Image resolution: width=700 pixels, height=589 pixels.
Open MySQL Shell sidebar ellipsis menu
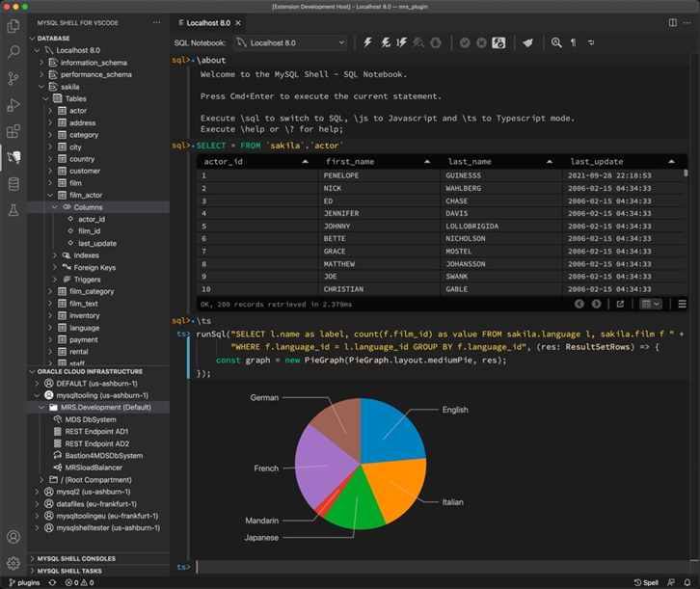(157, 23)
